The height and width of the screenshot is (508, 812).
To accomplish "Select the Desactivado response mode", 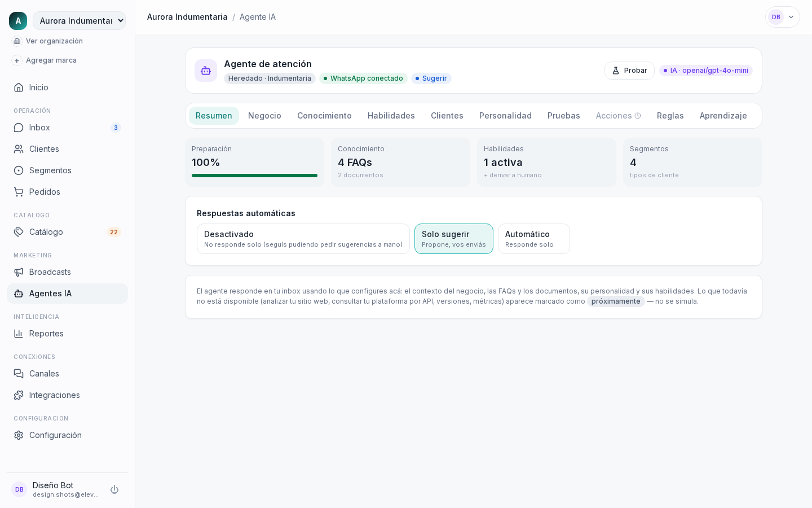I will [x=303, y=239].
